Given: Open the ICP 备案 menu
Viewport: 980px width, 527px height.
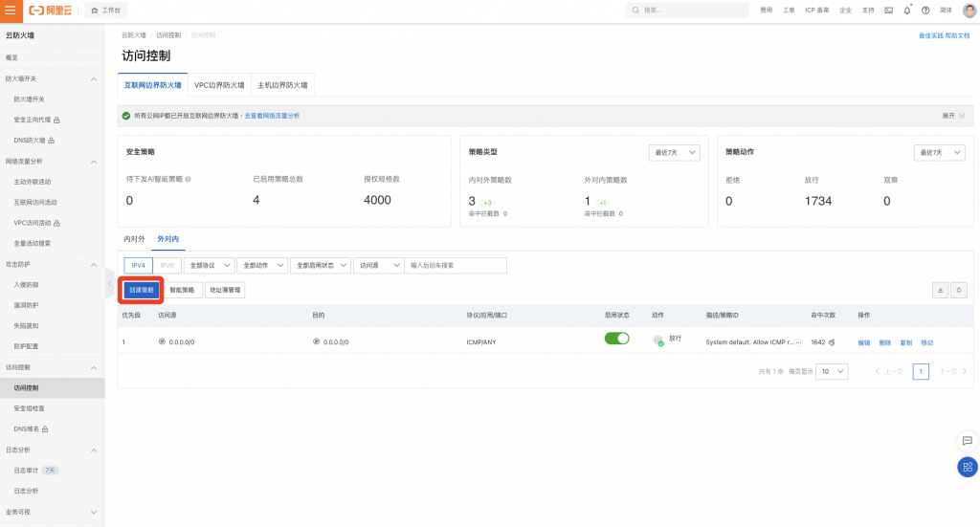Looking at the screenshot, I should coord(817,11).
